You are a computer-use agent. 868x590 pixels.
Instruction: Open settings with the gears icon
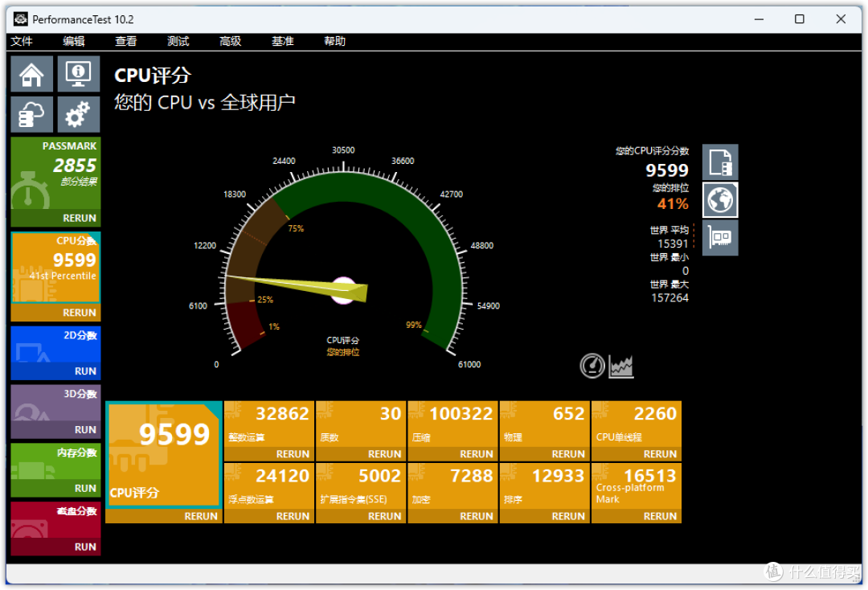click(x=79, y=114)
